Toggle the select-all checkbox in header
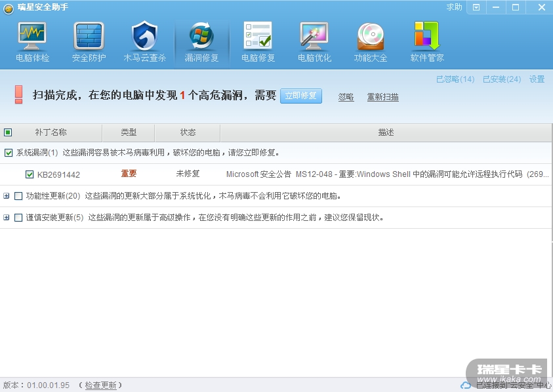Screen dimensions: 553x392 8,132
